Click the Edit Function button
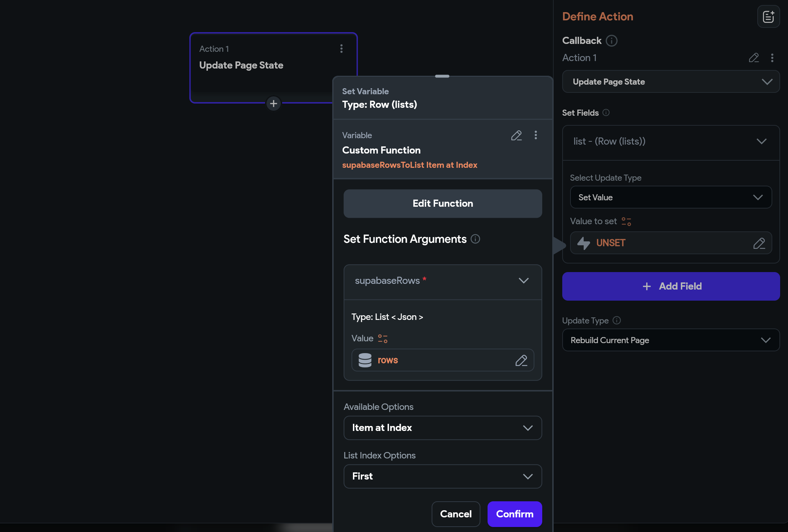788x532 pixels. 442,204
